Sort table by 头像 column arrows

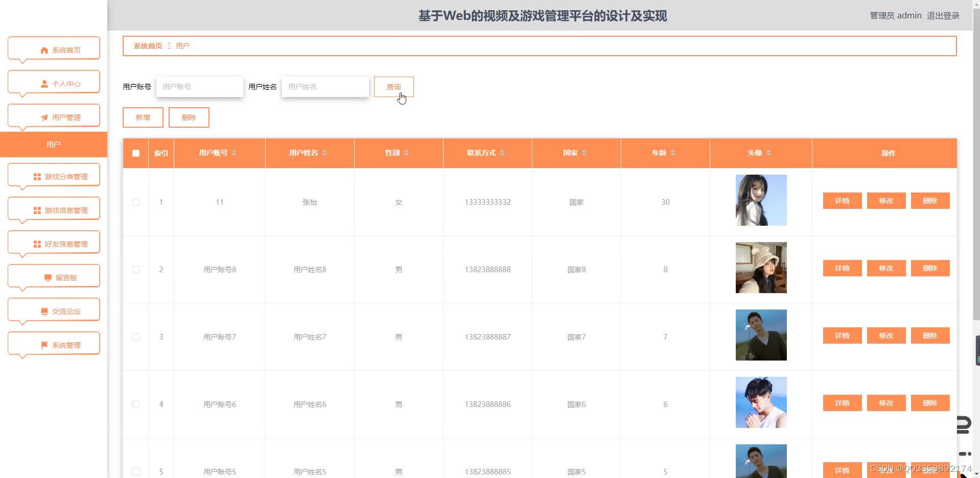[x=768, y=153]
